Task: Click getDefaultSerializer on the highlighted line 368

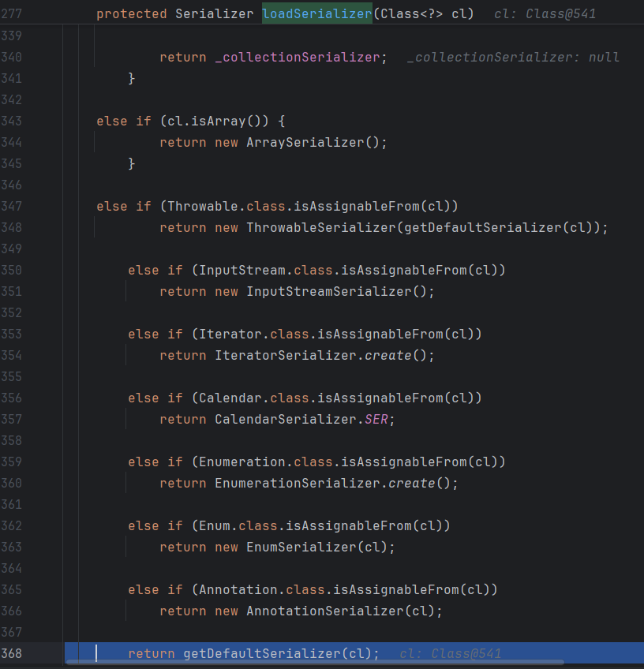Action: [x=261, y=653]
